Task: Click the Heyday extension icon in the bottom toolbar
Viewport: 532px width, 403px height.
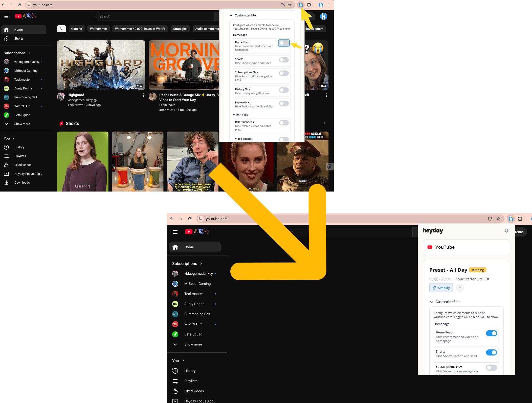Action: (x=511, y=219)
